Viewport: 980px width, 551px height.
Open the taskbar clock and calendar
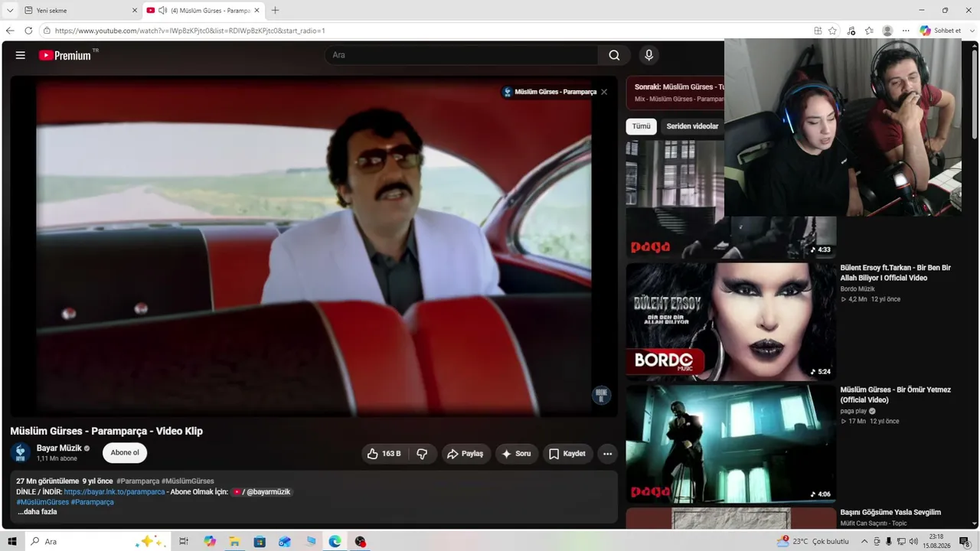[x=936, y=542]
